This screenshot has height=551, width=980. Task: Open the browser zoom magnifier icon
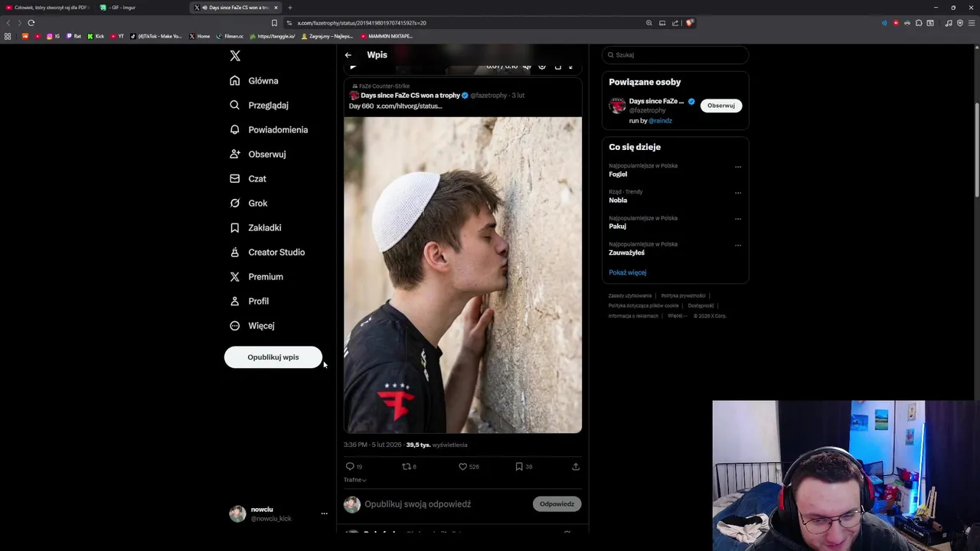pyautogui.click(x=649, y=23)
